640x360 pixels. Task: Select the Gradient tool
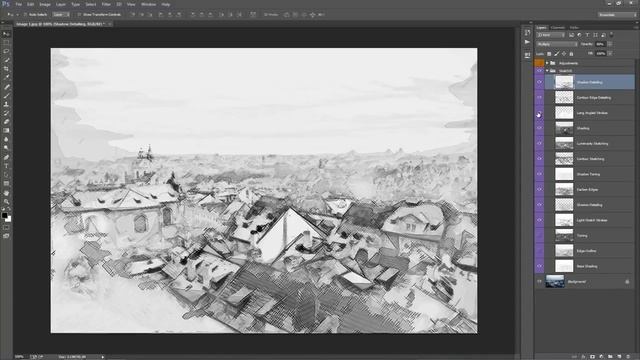point(6,131)
